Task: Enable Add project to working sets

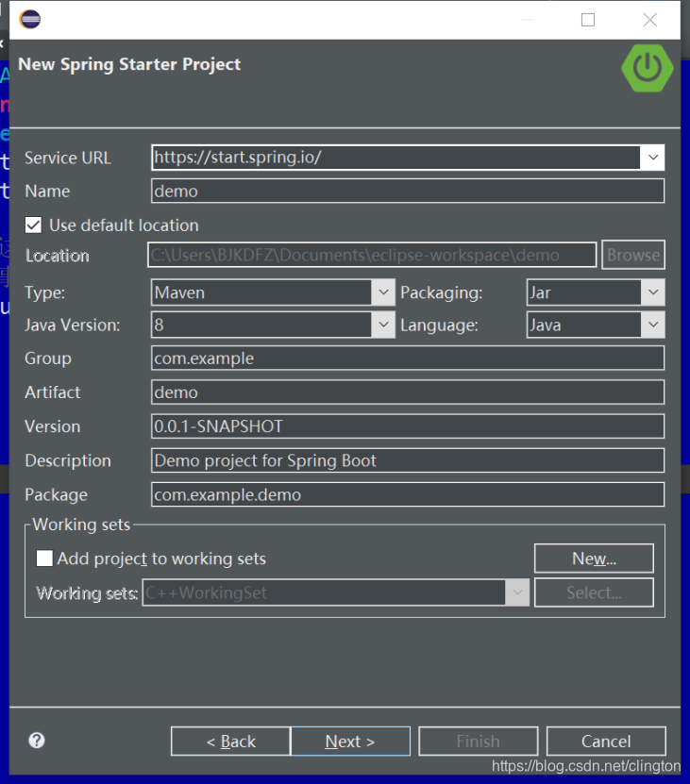Action: point(44,558)
